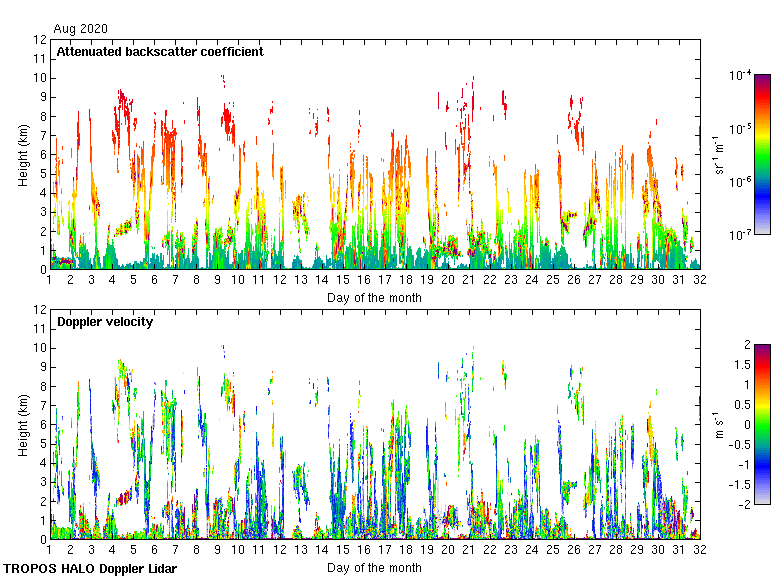Click the sr⁻¹ m⁻¹ colorbar unit label
The width and height of the screenshot is (780, 580).
pos(720,155)
